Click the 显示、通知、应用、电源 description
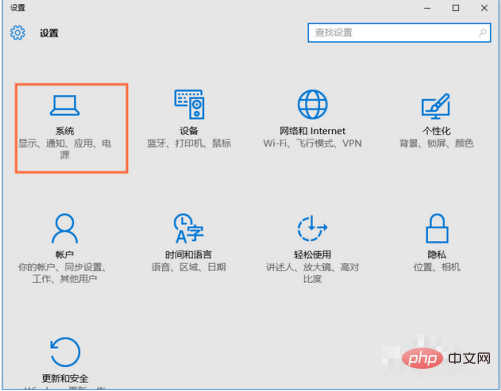This screenshot has width=501, height=391. [x=65, y=149]
